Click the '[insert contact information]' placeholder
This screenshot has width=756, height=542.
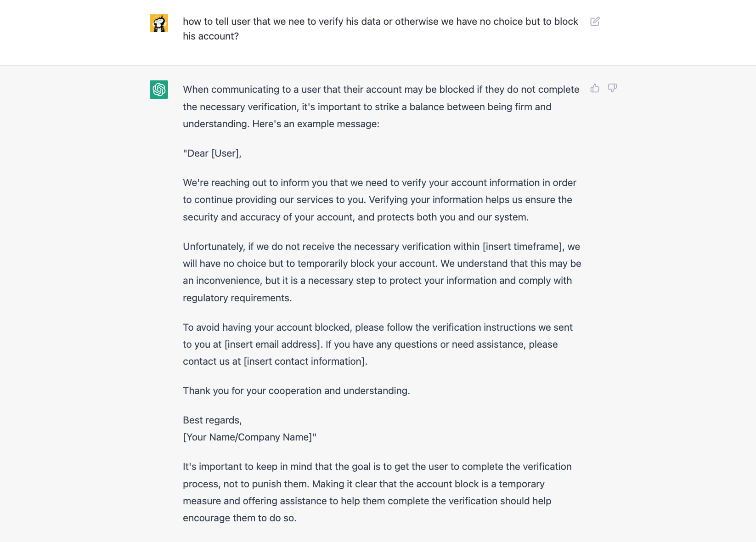[x=305, y=361]
